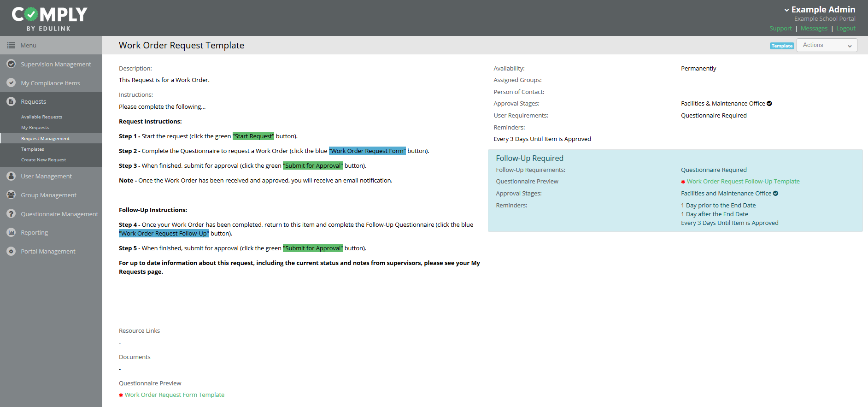This screenshot has width=868, height=407.
Task: Click the Documents label
Action: click(135, 357)
